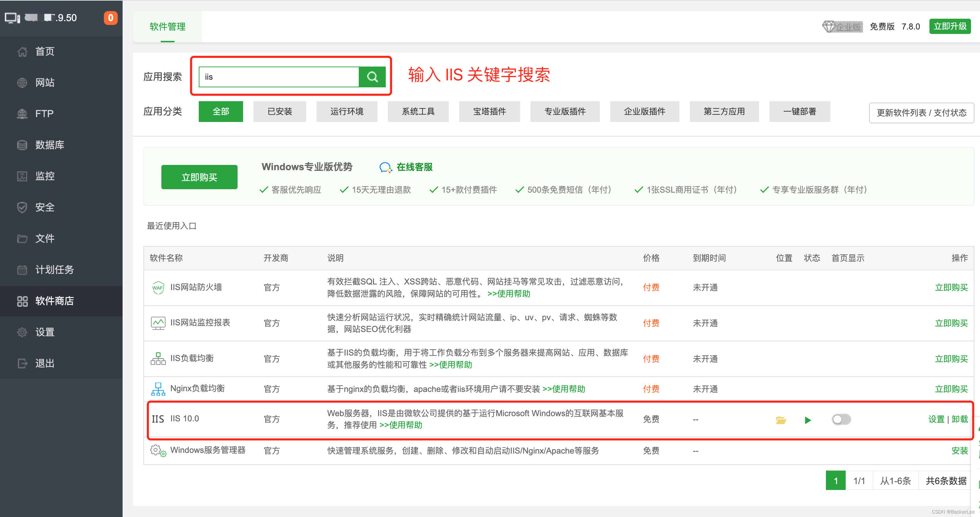Click the 到期时间 column header

click(709, 258)
